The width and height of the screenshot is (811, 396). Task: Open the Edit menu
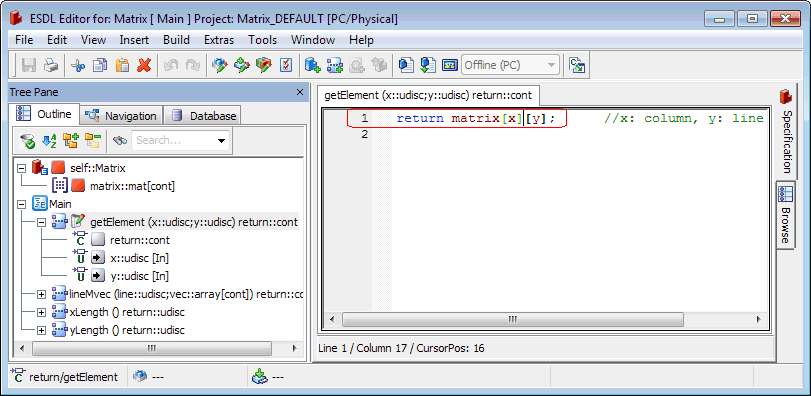[x=57, y=40]
